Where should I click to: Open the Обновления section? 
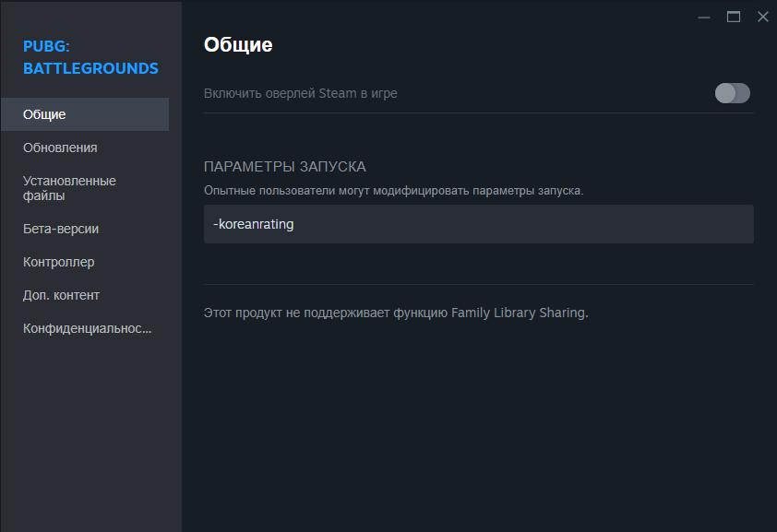click(x=61, y=148)
